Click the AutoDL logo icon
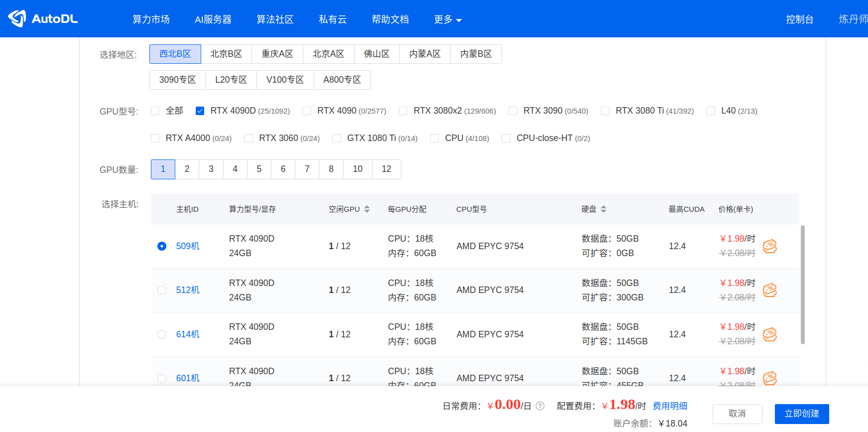 coord(17,18)
